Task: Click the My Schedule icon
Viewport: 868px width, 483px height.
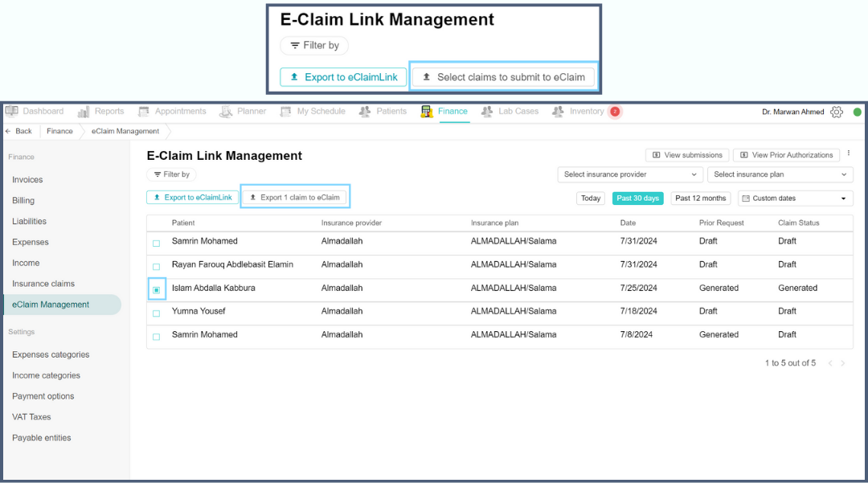Action: coord(285,112)
